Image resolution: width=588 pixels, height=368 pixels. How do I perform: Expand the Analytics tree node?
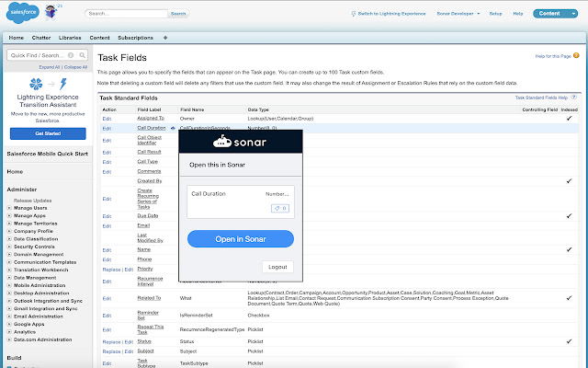click(x=9, y=332)
